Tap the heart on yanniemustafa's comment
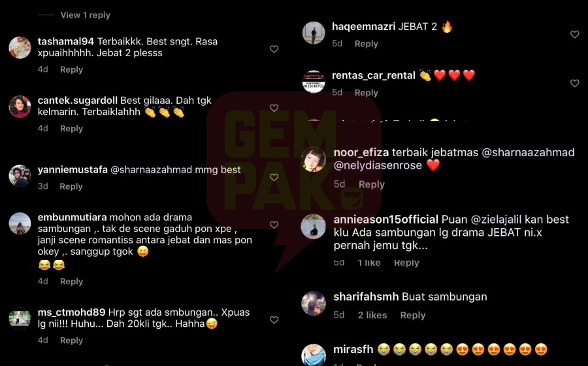Screen dimensions: 588x366 click(x=274, y=177)
